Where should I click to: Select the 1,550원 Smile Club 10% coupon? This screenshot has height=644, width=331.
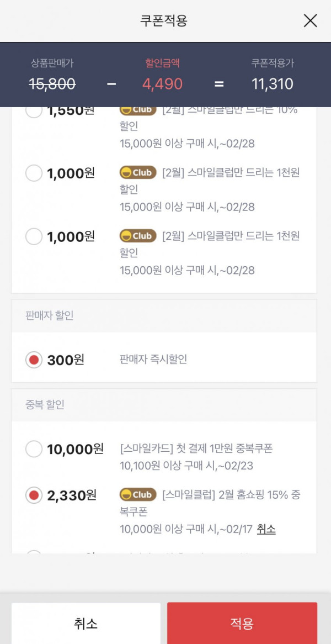pyautogui.click(x=34, y=111)
